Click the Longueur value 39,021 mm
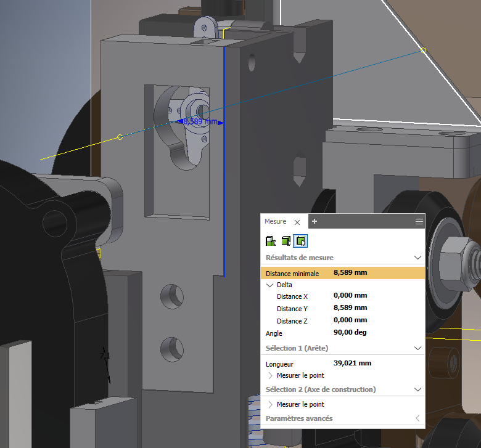 click(x=352, y=363)
